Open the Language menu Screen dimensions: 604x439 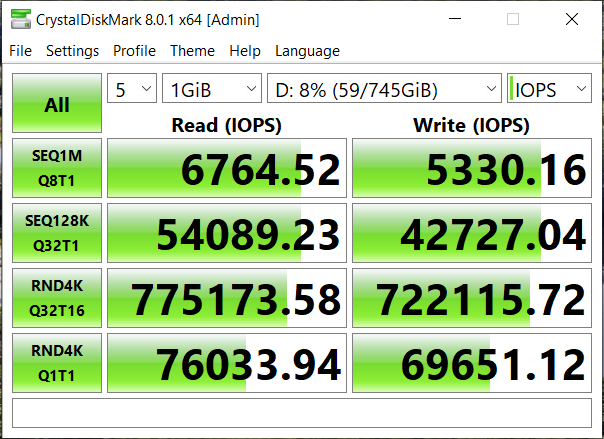click(307, 51)
